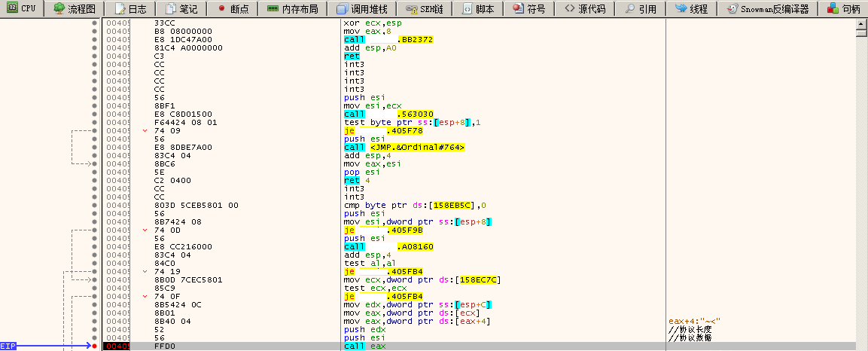The image size is (868, 351).
Task: Toggle breakpoint dot on 'ret 4' row
Action: pos(95,181)
